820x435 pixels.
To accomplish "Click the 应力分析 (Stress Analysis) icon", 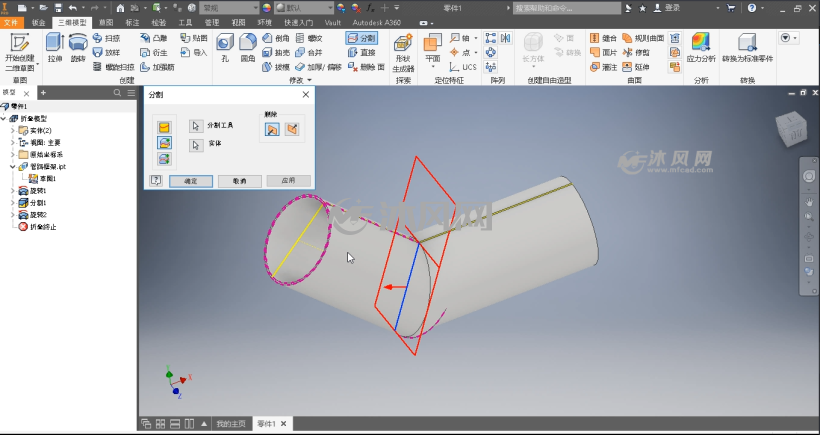I will [701, 47].
